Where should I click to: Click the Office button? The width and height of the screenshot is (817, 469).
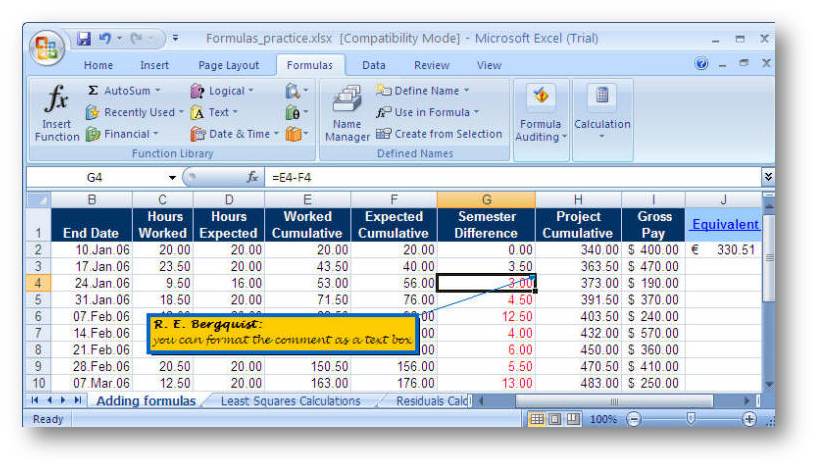click(46, 47)
